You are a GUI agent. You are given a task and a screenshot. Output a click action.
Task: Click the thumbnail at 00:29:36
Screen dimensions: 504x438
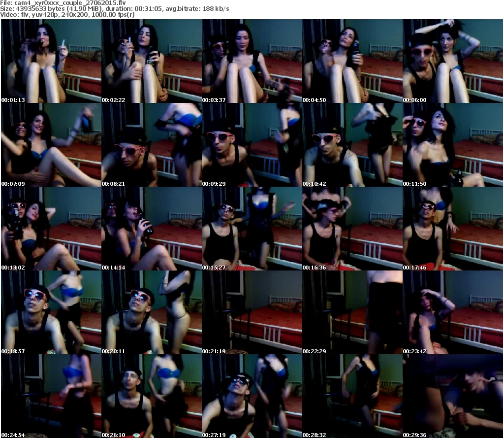453,396
